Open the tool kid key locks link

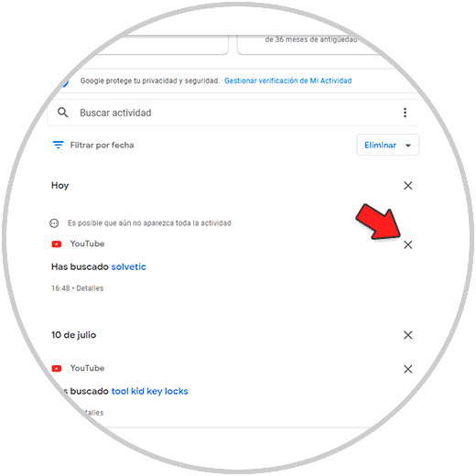149,391
